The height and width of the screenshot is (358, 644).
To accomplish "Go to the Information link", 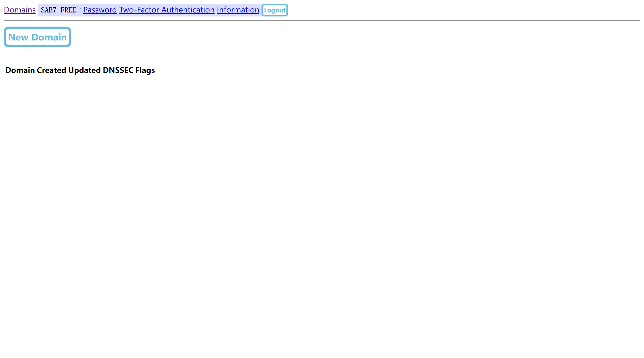I will tap(238, 10).
